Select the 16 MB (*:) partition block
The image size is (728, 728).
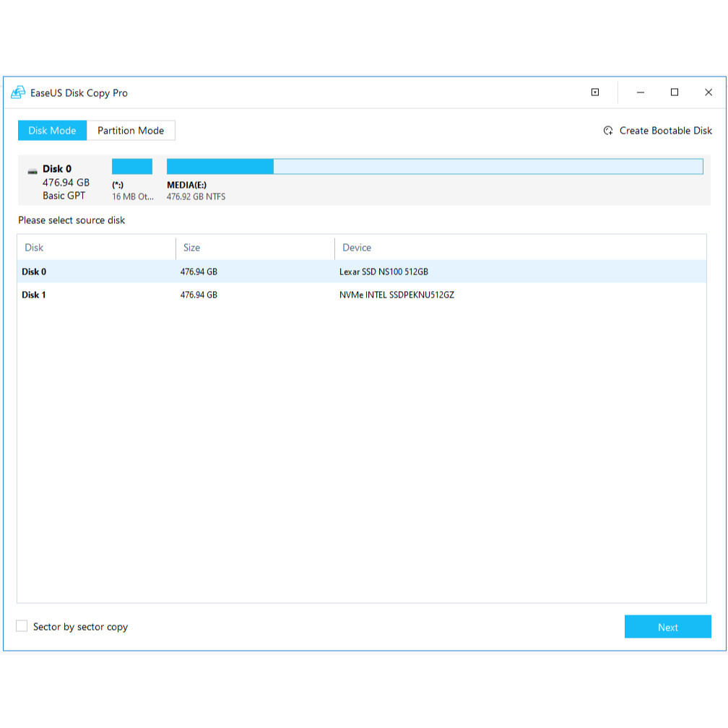point(132,166)
